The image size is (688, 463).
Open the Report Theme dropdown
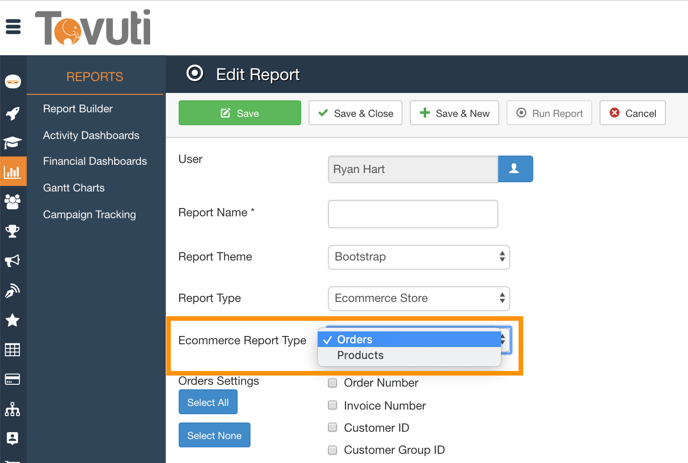coord(418,257)
